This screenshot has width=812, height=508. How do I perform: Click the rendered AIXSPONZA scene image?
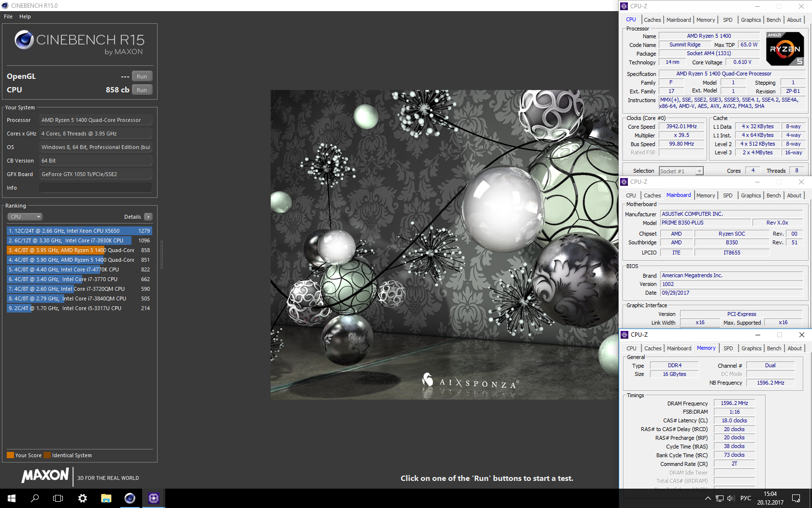pyautogui.click(x=444, y=244)
